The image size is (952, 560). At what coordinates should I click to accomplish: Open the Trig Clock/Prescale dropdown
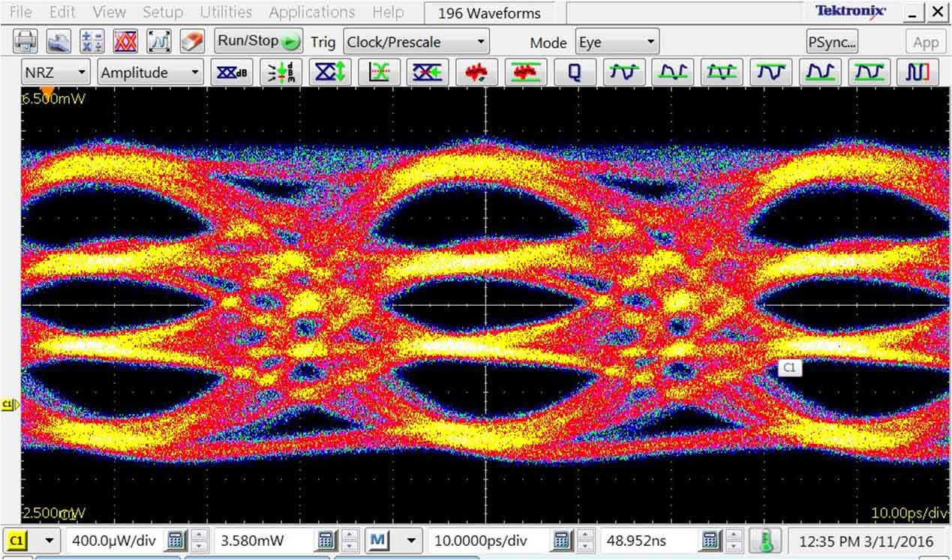coord(416,42)
